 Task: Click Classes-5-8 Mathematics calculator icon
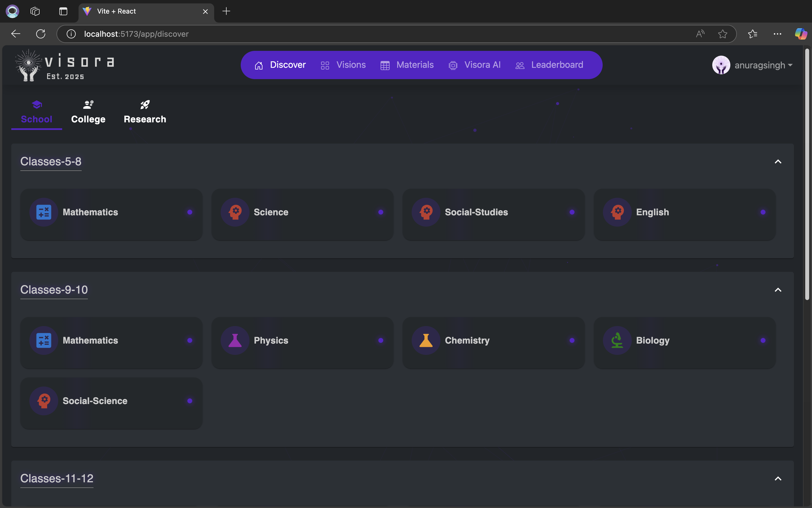(44, 212)
